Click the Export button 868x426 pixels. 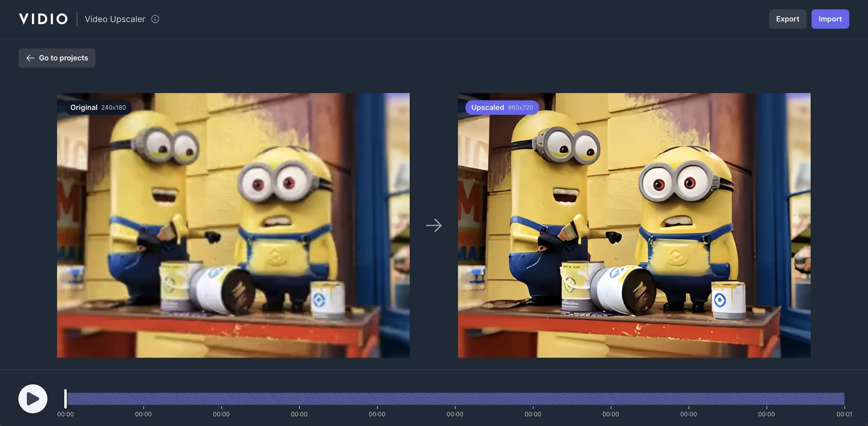pos(787,19)
